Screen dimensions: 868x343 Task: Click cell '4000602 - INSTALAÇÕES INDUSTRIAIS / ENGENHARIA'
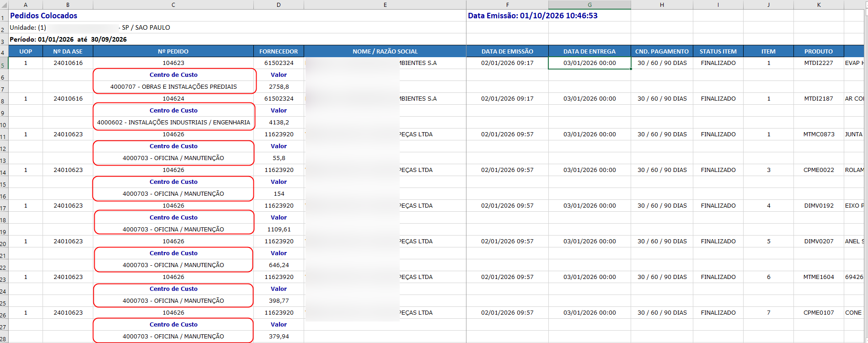[173, 123]
